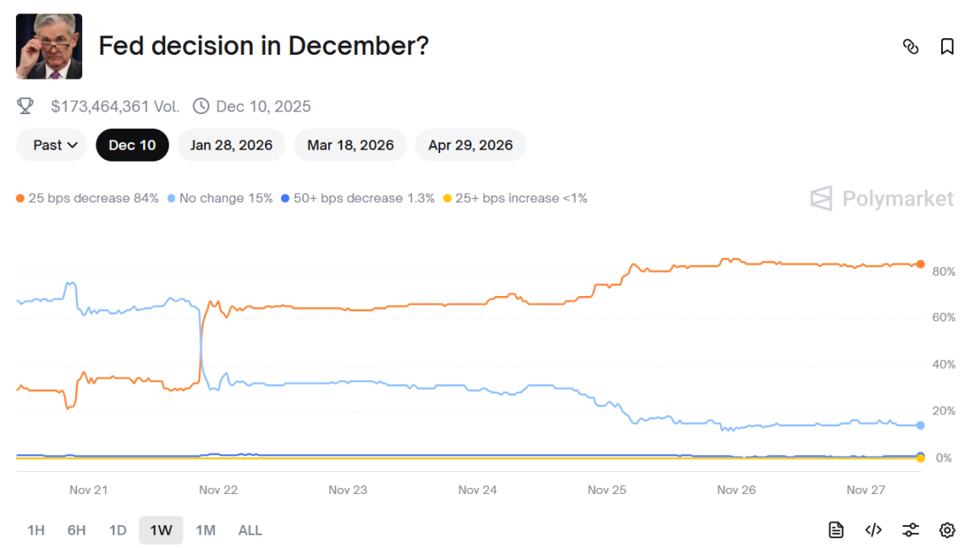Click the Polymarket watermark logo
This screenshot has width=980, height=548.
click(881, 200)
